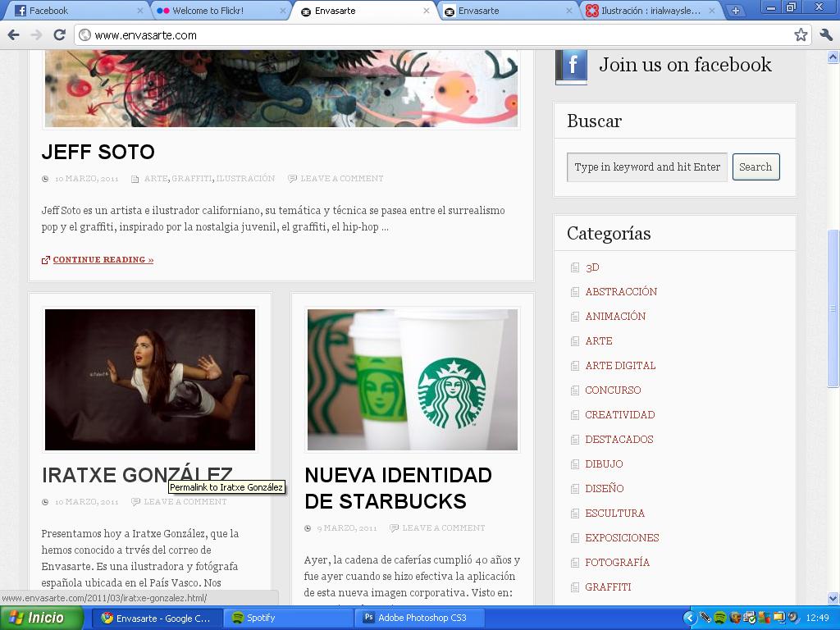Open the DISEÑO category
The width and height of the screenshot is (840, 630).
pyautogui.click(x=605, y=489)
